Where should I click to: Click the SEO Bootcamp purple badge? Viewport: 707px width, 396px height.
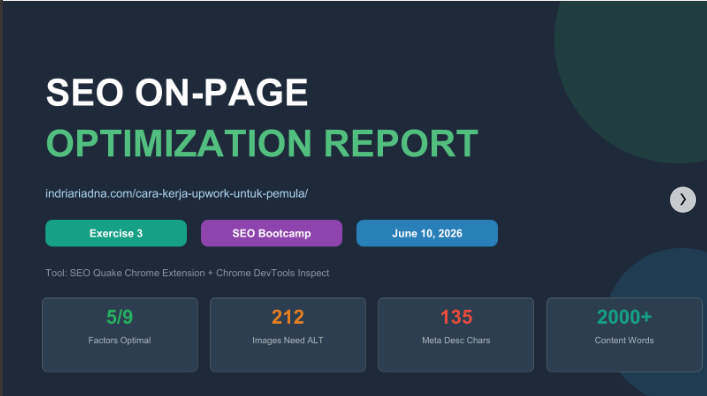[x=271, y=233]
